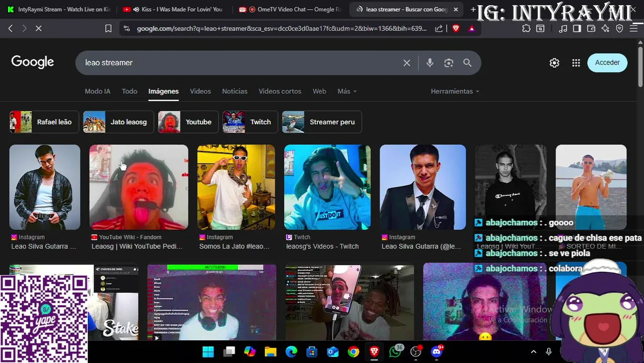644x363 pixels.
Task: Open Outlook from the taskbar
Action: (333, 351)
